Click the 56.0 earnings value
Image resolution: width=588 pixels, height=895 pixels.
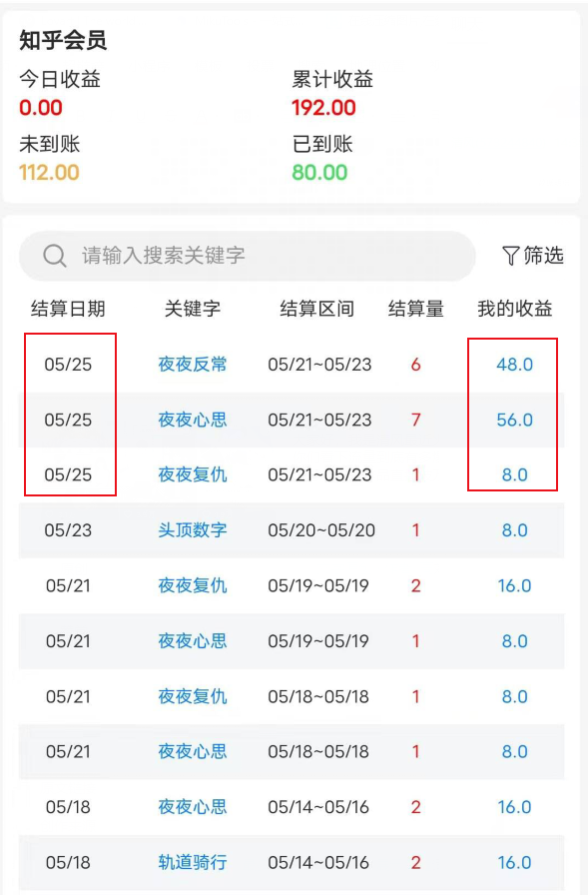(514, 420)
